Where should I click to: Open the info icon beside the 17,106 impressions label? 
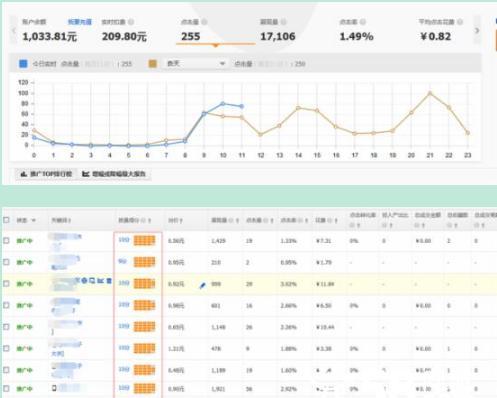(x=283, y=22)
